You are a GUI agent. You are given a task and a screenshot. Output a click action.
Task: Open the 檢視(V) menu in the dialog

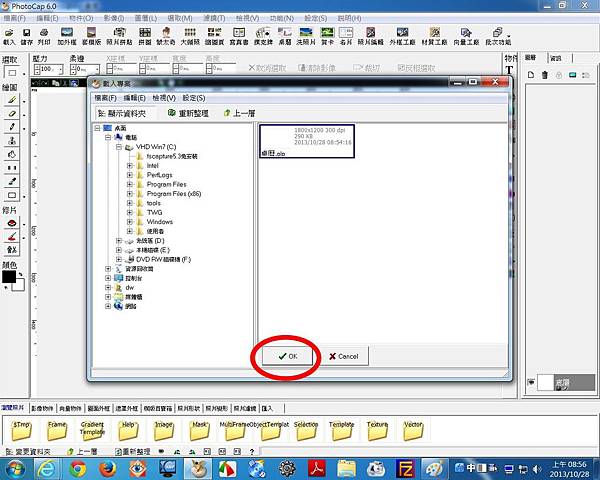[x=164, y=98]
